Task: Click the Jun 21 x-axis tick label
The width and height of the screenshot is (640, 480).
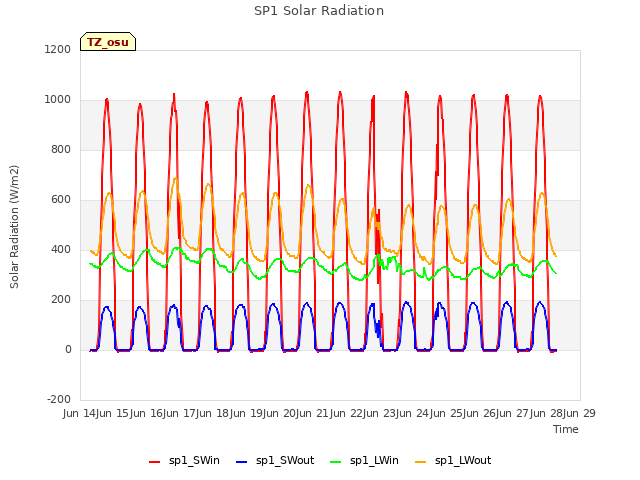Action: click(314, 413)
